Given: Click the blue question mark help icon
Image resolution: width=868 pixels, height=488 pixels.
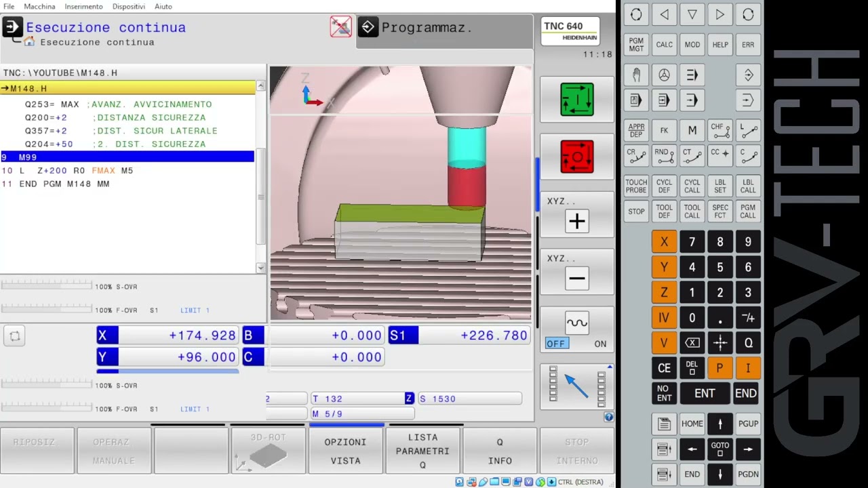Looking at the screenshot, I should [608, 418].
